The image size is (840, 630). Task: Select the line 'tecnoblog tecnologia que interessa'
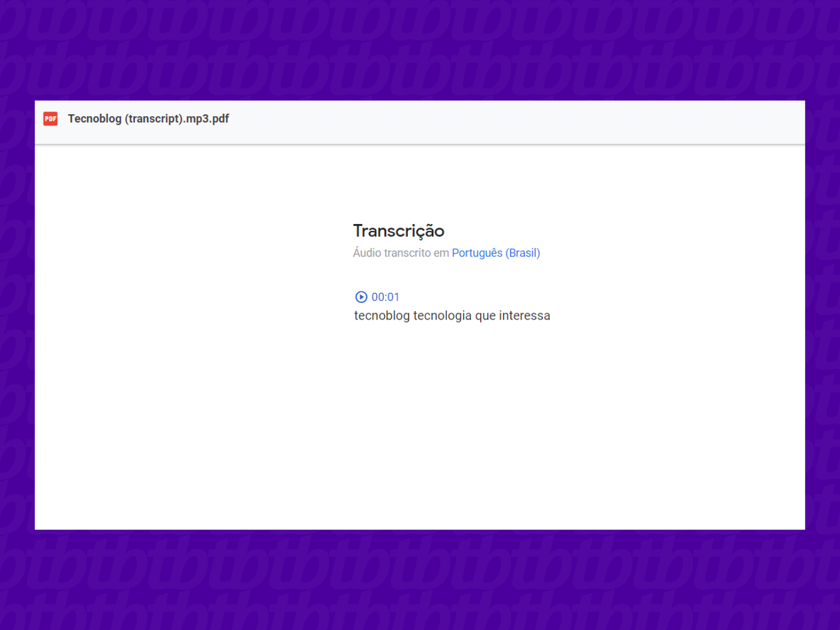point(452,316)
